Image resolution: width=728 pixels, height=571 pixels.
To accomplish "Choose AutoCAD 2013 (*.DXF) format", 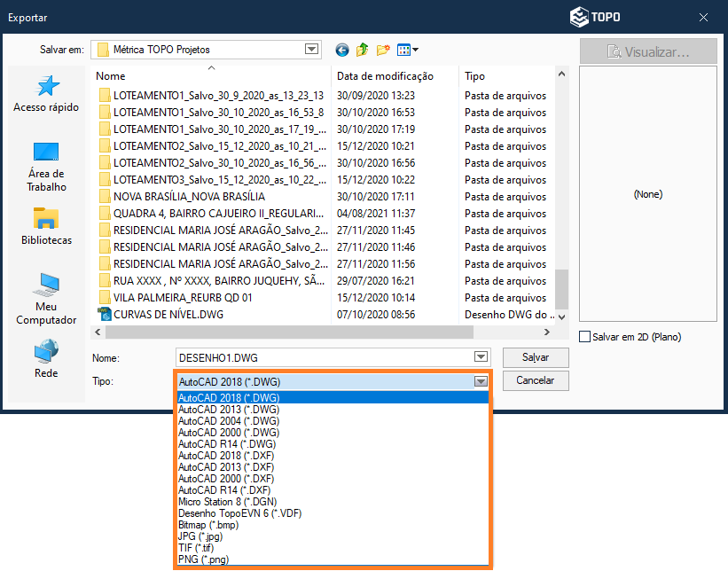I will (x=228, y=467).
